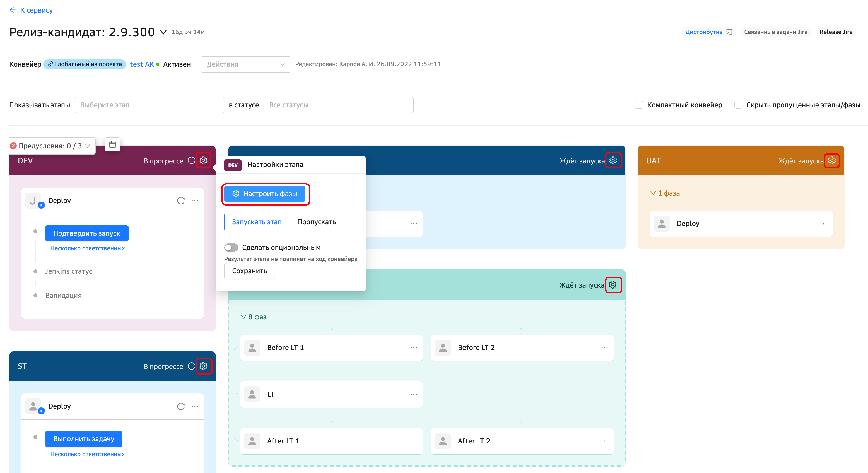Click the Настроить фазы button

click(265, 194)
